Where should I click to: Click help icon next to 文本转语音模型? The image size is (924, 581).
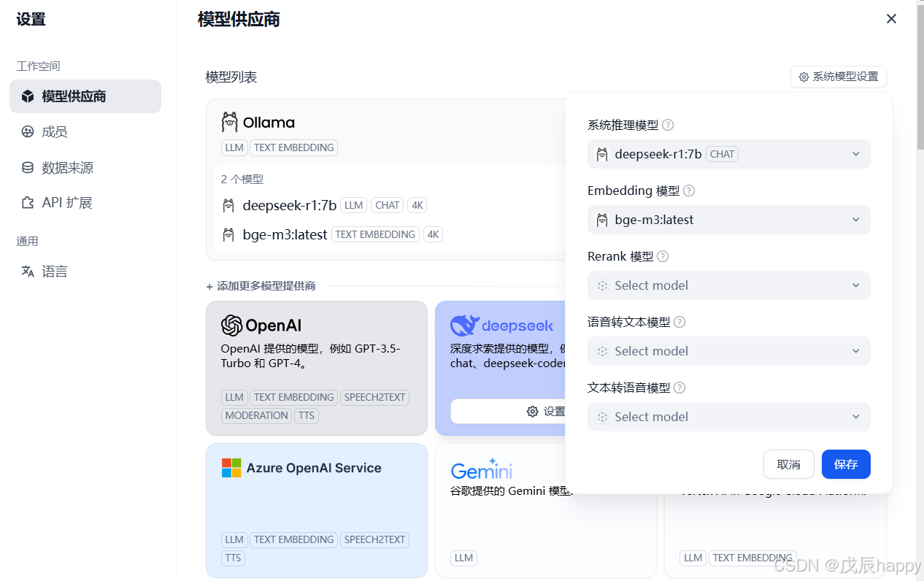click(x=679, y=388)
